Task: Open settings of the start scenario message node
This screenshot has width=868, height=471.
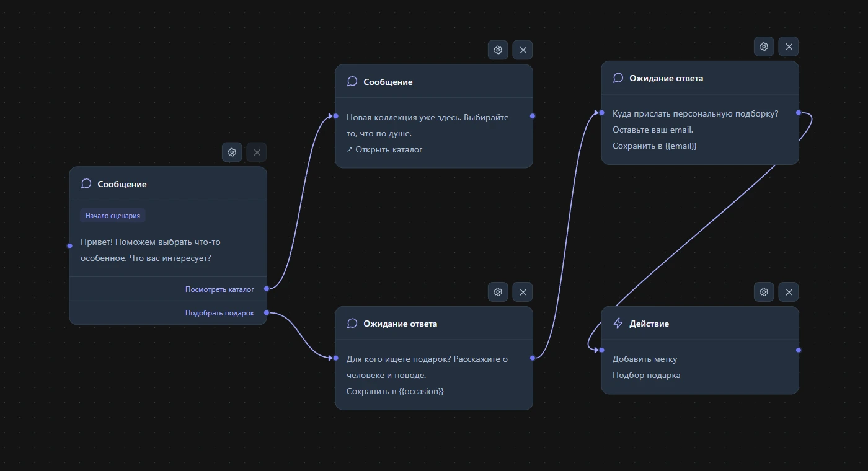Action: pos(232,152)
